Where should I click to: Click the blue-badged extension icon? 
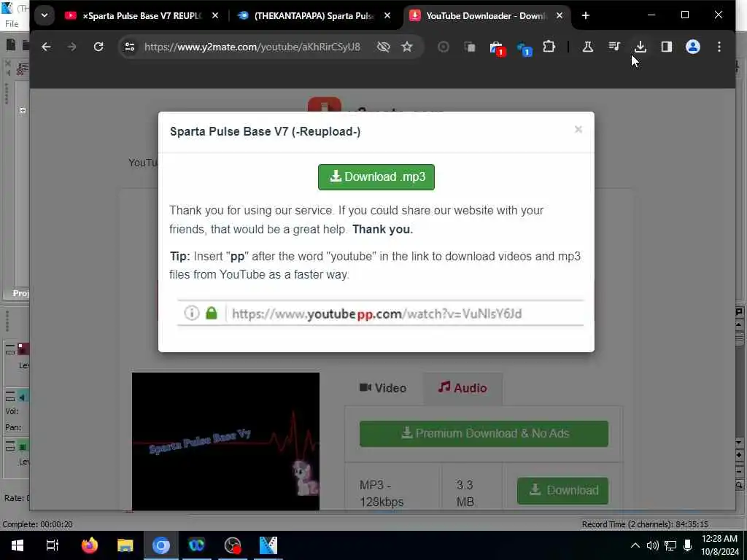click(524, 47)
